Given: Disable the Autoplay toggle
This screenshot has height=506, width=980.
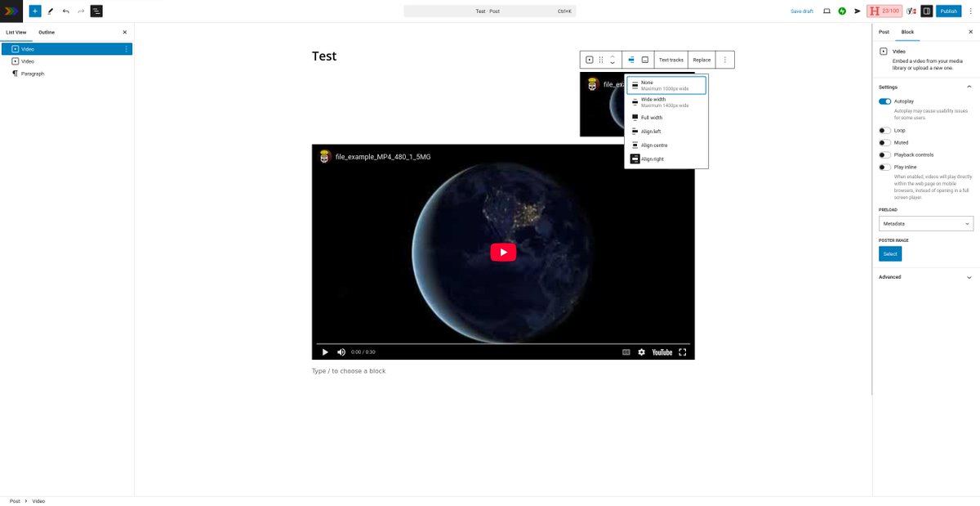Looking at the screenshot, I should [x=884, y=101].
